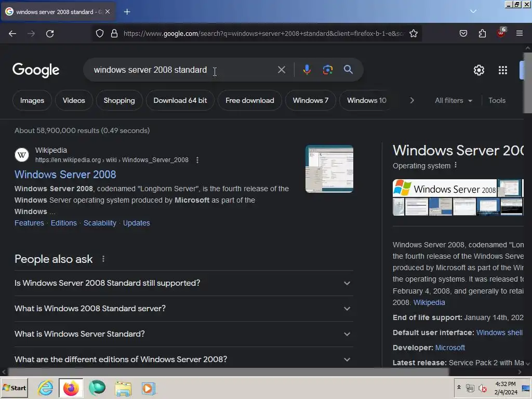This screenshot has width=532, height=399.
Task: Show more filter chips with the arrow
Action: [412, 100]
